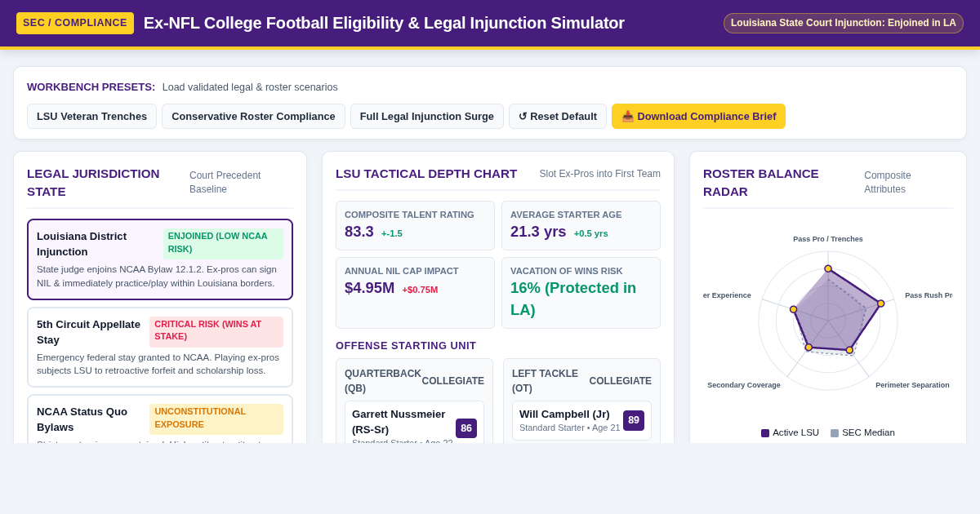Click Will Campbell's 89 rating badge
Image resolution: width=980 pixels, height=514 pixels.
[x=634, y=420]
